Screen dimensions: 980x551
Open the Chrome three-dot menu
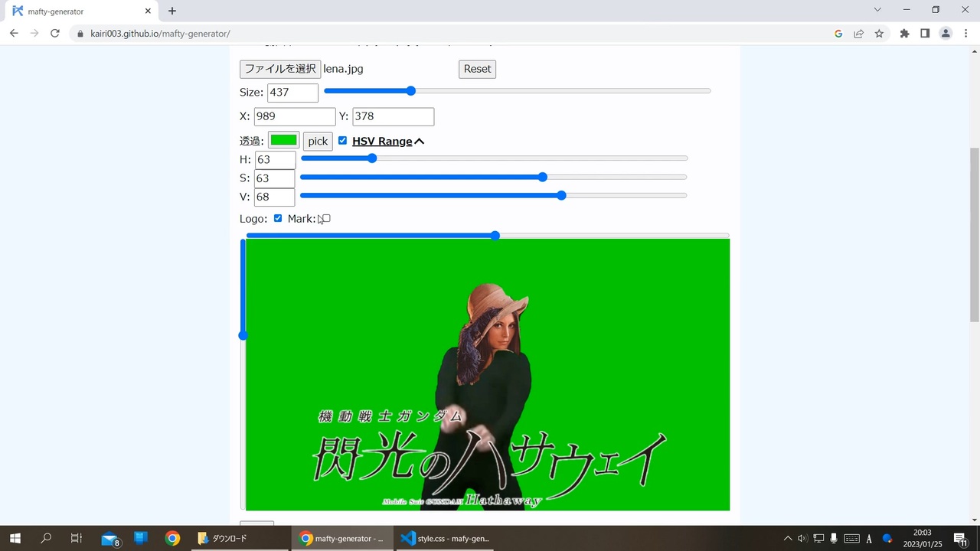965,34
